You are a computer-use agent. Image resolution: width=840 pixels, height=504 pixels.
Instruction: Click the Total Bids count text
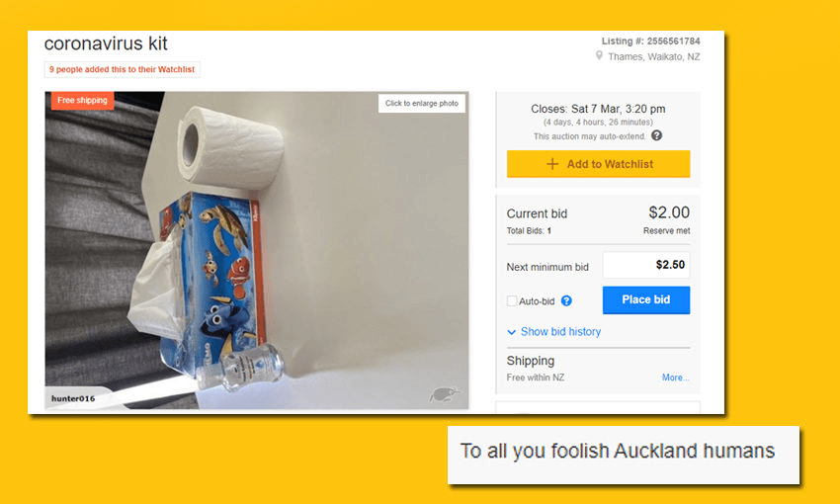(529, 231)
